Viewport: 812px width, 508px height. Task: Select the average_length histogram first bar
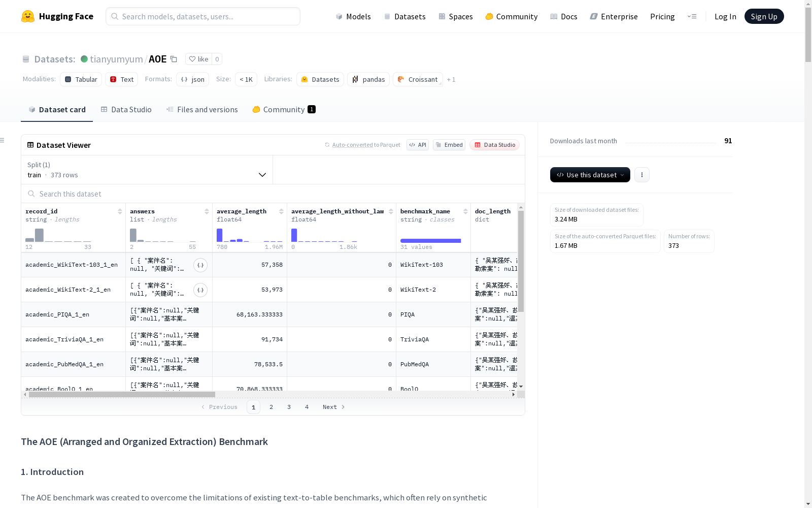(x=220, y=235)
